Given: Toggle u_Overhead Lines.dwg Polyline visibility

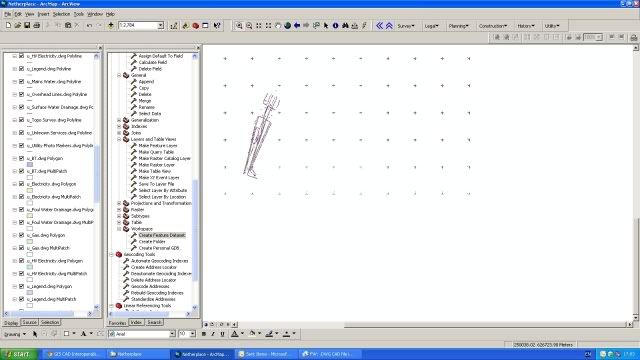Looking at the screenshot, I should click(22, 94).
